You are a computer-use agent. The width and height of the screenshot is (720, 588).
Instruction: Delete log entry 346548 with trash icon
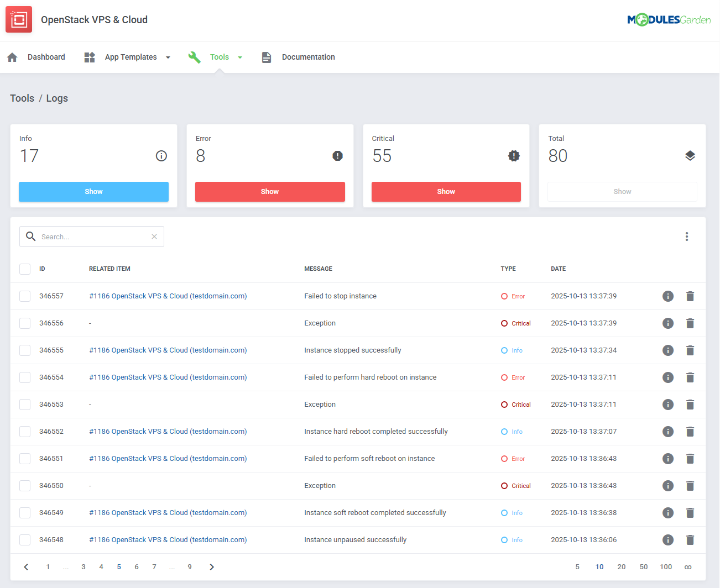point(690,540)
